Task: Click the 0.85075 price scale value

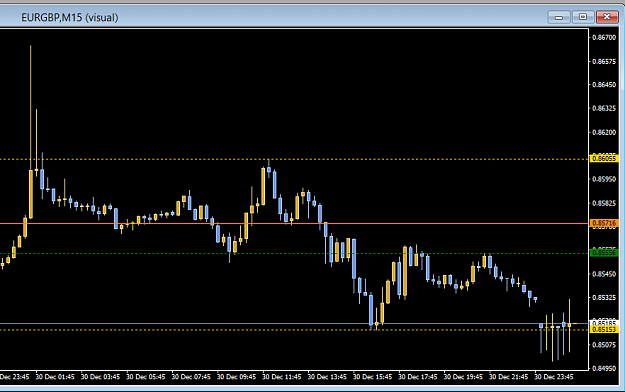Action: 604,345
